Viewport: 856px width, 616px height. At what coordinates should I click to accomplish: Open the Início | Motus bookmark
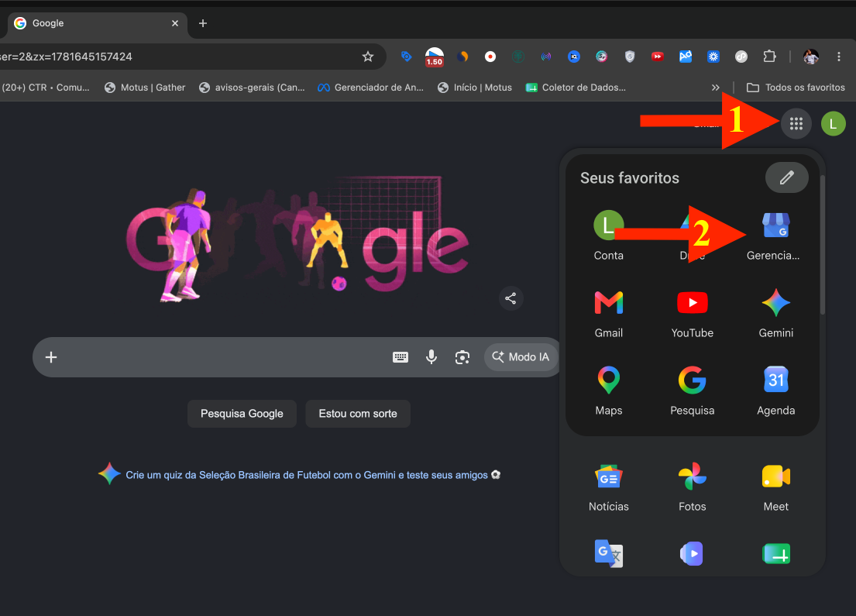[475, 88]
